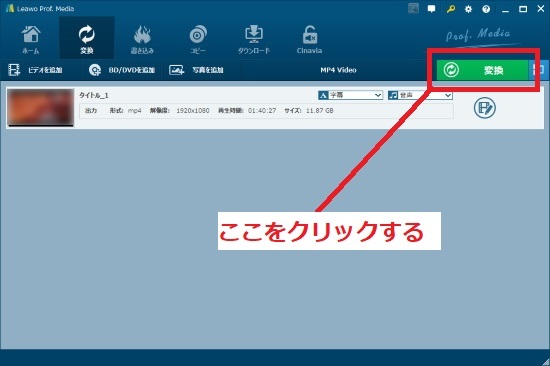550x366 pixels.
Task: Open the video edit icon for タイトル_1
Action: (485, 108)
